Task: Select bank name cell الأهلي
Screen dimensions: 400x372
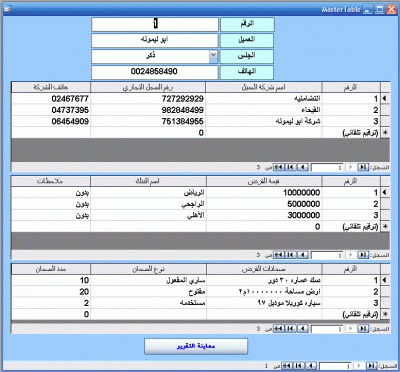Action: pyautogui.click(x=148, y=215)
